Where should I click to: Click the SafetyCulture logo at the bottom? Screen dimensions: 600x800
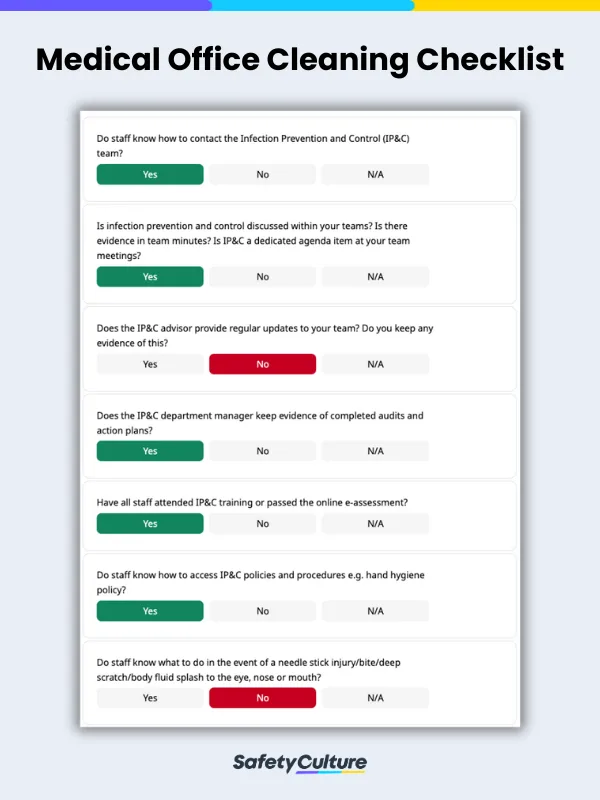pyautogui.click(x=300, y=764)
